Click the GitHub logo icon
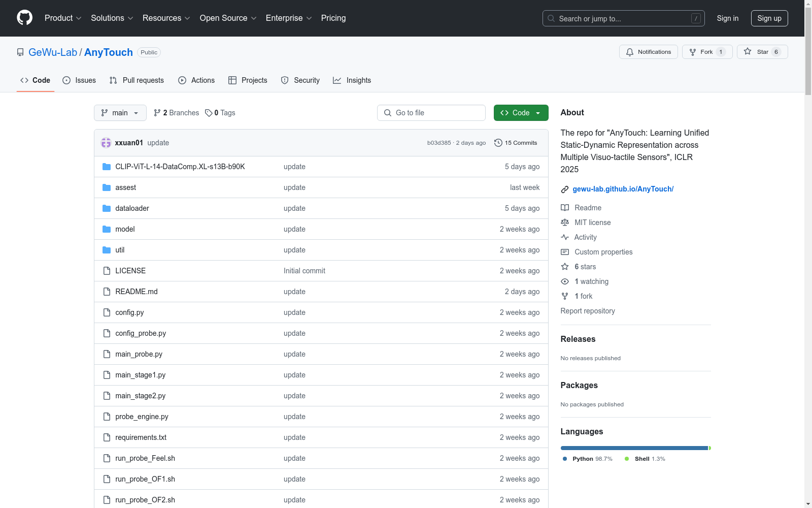This screenshot has width=812, height=508. [x=24, y=18]
